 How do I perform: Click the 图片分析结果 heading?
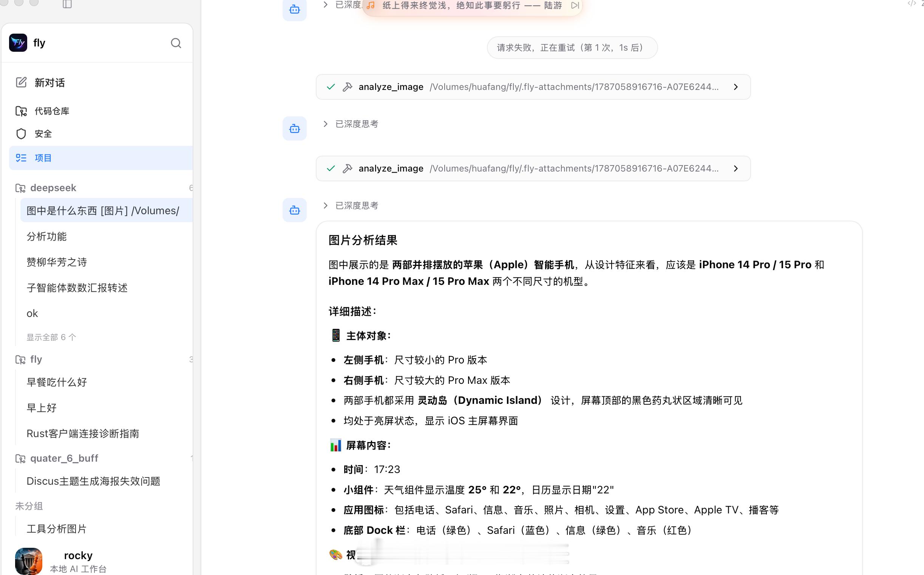click(363, 240)
